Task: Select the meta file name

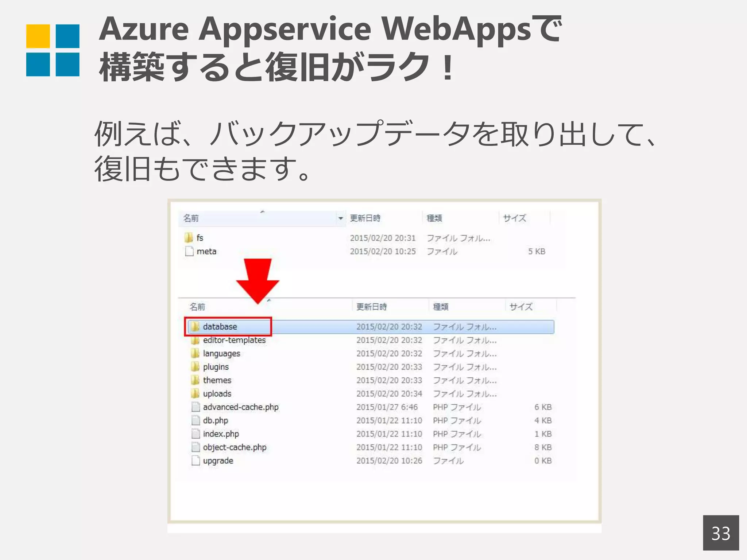Action: click(206, 251)
